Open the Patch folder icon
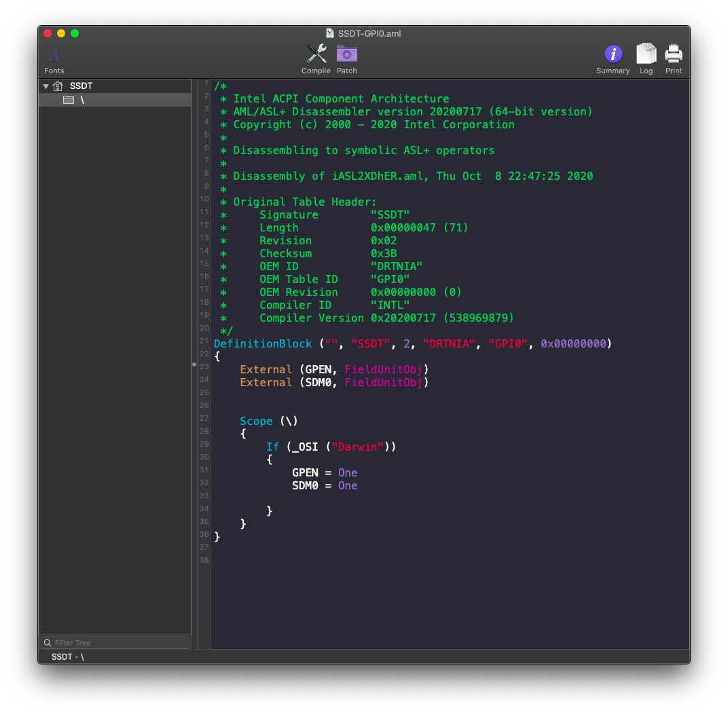Screen dimensions: 728x714 click(x=347, y=54)
